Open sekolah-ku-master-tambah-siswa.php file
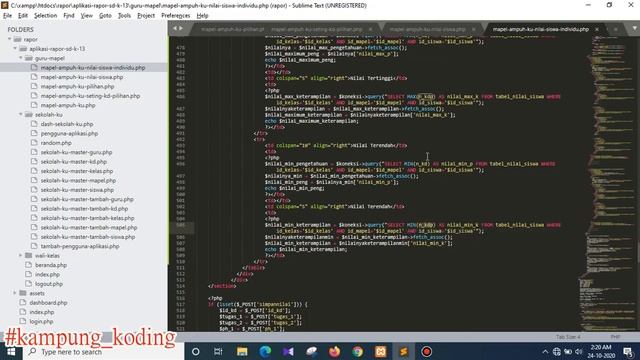640x360 pixels. coord(88,237)
